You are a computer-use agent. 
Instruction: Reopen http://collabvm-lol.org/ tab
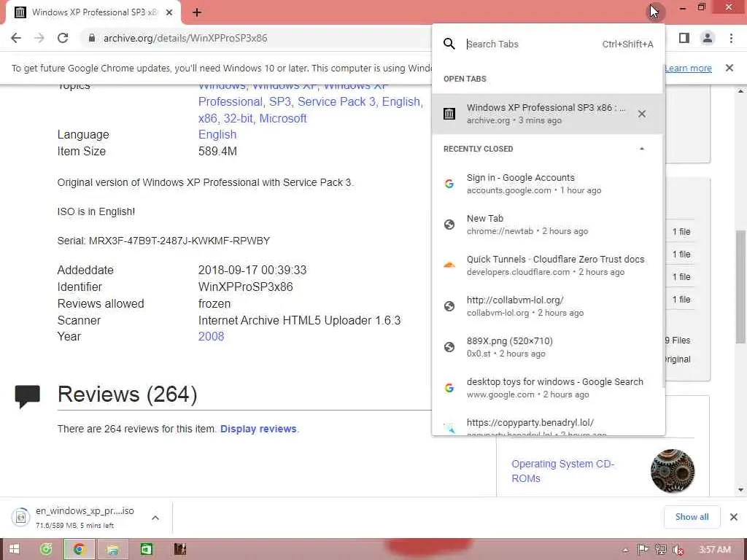(547, 307)
